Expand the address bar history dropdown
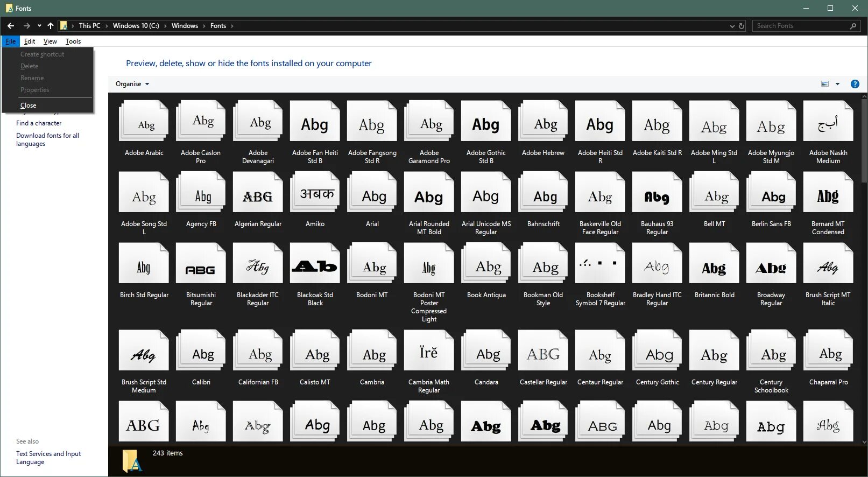Screen dimensions: 868x477 point(732,26)
